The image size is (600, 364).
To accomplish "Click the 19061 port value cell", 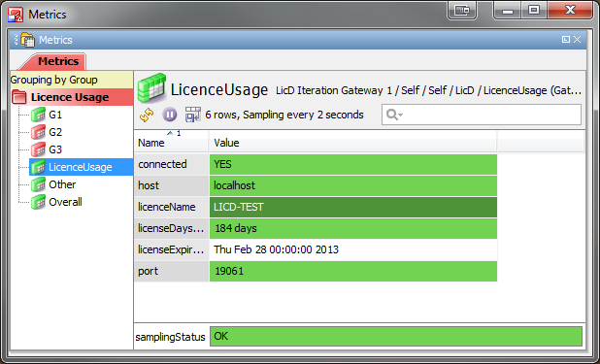I will [353, 272].
